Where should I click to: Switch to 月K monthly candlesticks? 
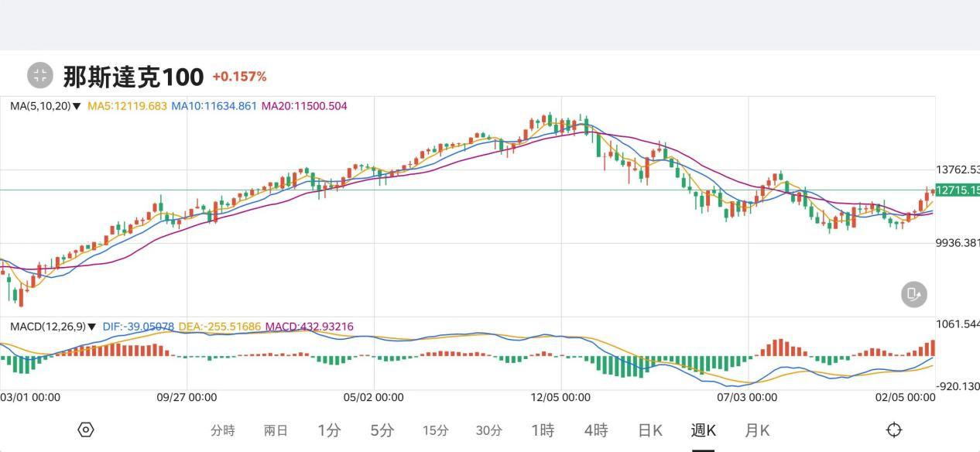(x=757, y=430)
